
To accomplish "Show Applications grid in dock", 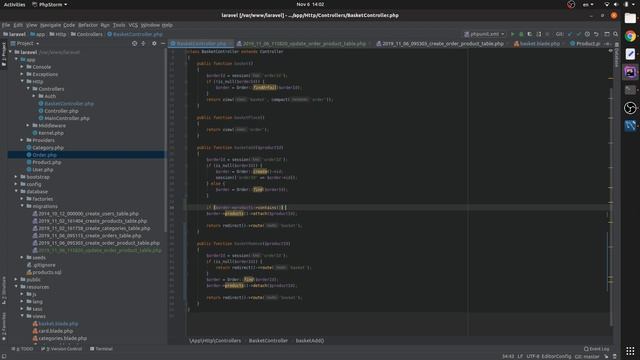I will (x=630, y=351).
